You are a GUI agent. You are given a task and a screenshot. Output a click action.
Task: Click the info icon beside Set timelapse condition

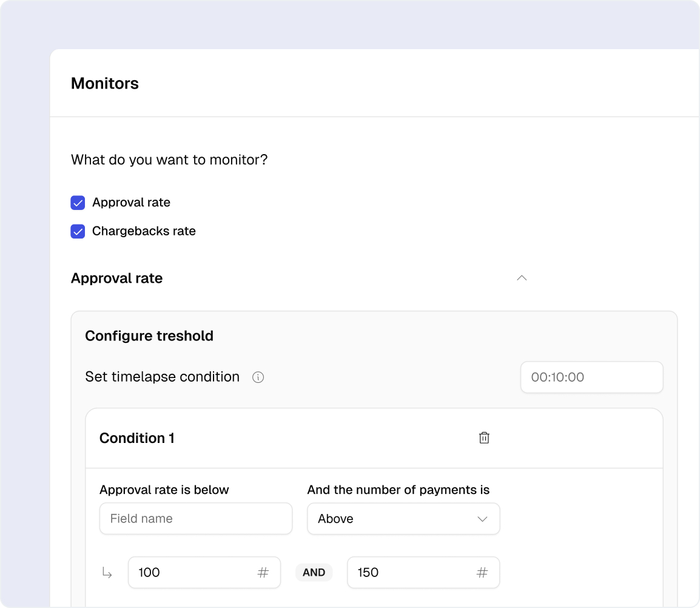coord(258,377)
